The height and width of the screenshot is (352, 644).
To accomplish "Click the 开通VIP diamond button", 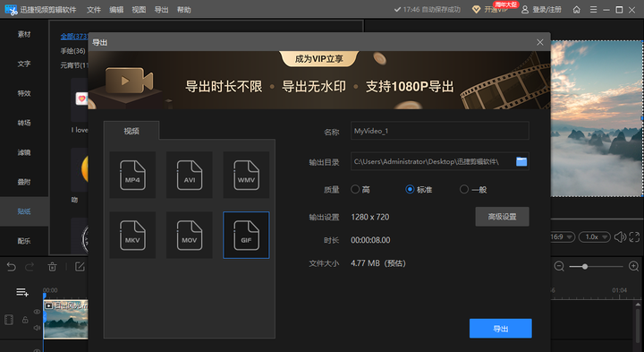I will [490, 10].
